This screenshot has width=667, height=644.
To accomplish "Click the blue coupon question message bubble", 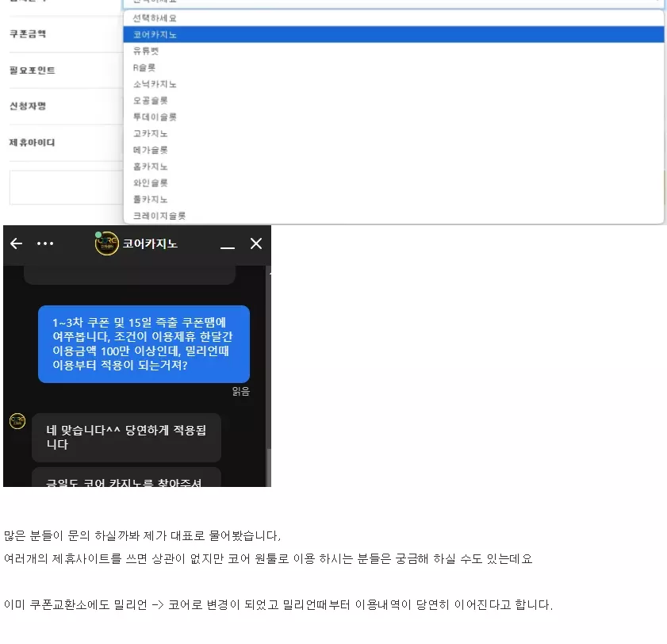I will pyautogui.click(x=144, y=344).
